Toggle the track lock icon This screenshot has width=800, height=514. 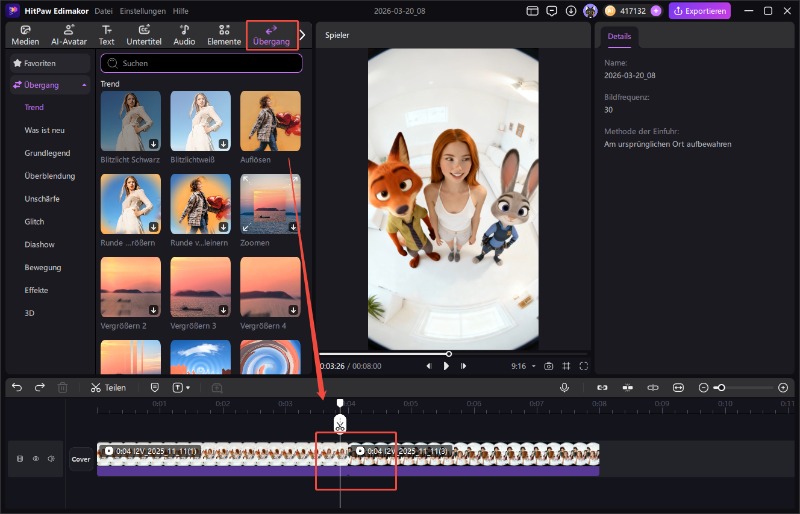[19, 459]
